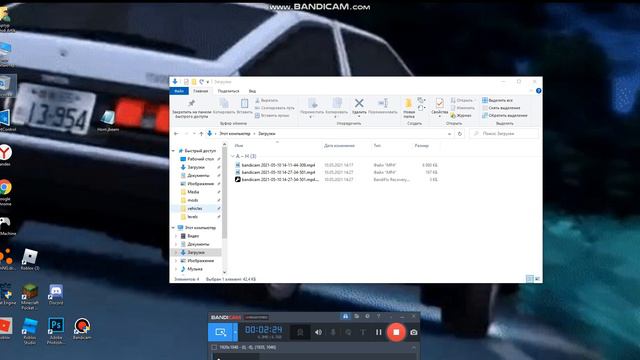The height and width of the screenshot is (360, 640).
Task: Toggle Bandicam webcam overlay icon
Action: (348, 332)
